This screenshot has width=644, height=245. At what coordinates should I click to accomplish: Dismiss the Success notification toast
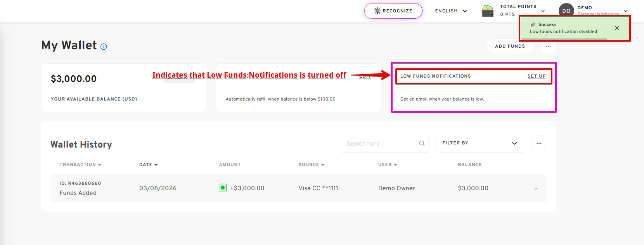click(617, 28)
